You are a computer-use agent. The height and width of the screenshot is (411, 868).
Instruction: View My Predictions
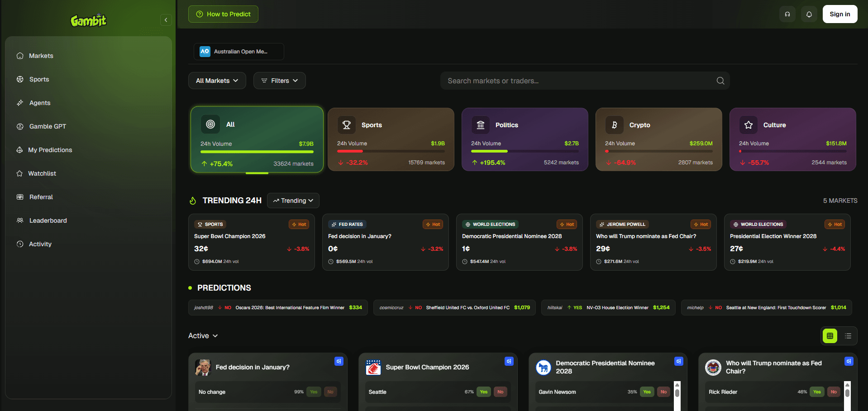click(50, 150)
